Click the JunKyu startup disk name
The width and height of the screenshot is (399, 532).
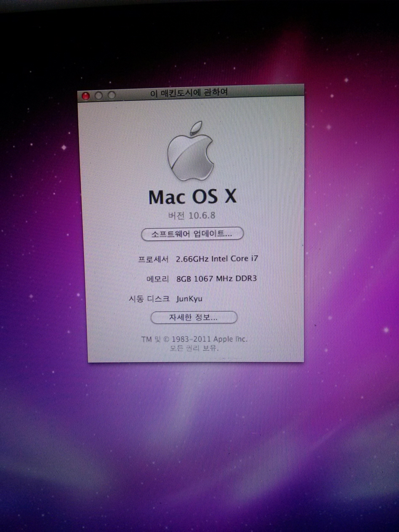click(x=189, y=299)
